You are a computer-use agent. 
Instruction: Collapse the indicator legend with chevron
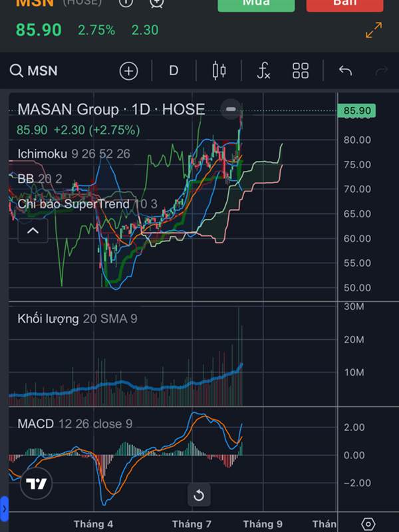33,231
